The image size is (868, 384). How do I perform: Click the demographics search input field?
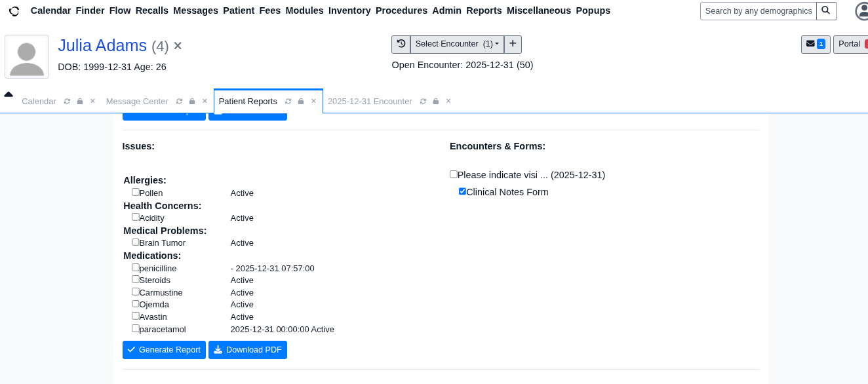point(758,11)
